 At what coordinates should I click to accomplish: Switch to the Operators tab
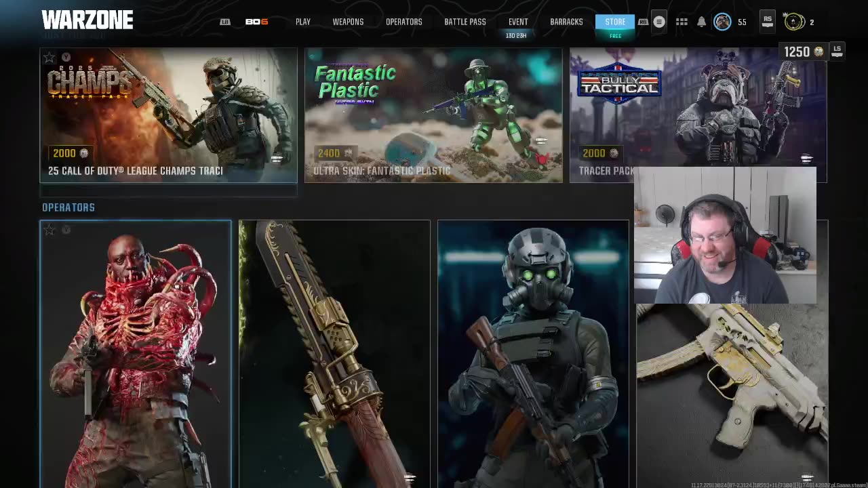[x=404, y=22]
